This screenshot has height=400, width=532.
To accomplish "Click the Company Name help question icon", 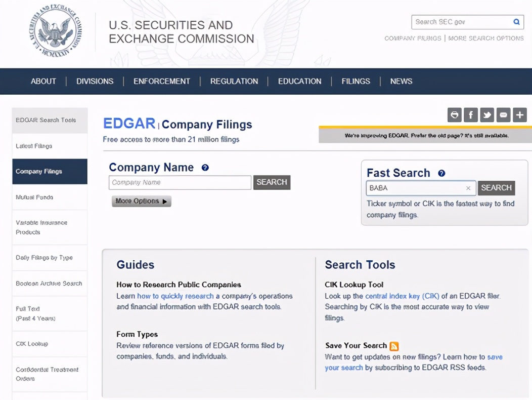I will (205, 168).
